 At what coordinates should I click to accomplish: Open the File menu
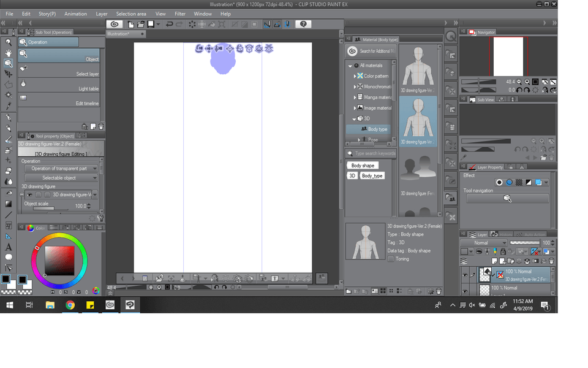click(9, 14)
